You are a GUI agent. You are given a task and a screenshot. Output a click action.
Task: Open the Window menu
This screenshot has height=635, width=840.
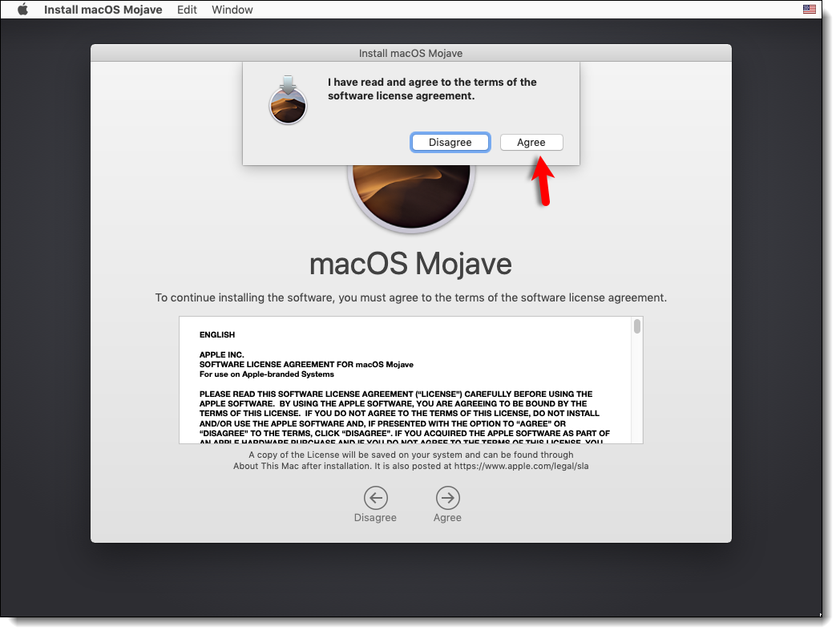click(232, 10)
